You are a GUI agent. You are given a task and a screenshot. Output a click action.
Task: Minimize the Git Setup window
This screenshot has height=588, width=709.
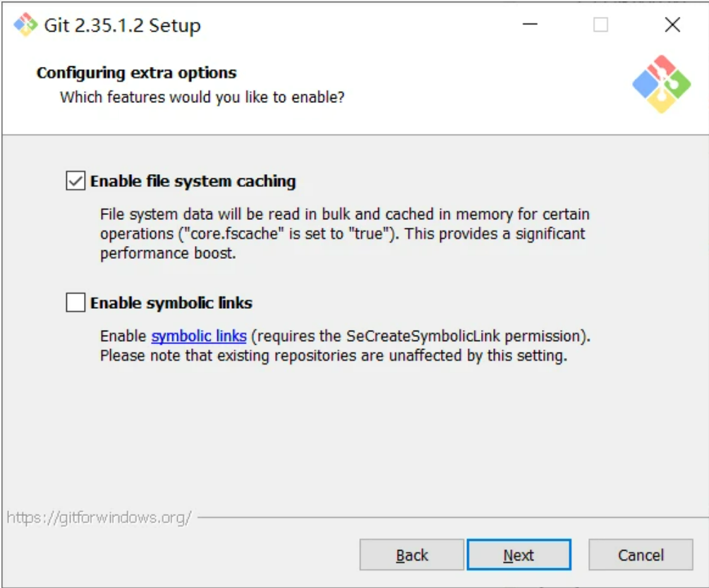pos(531,25)
